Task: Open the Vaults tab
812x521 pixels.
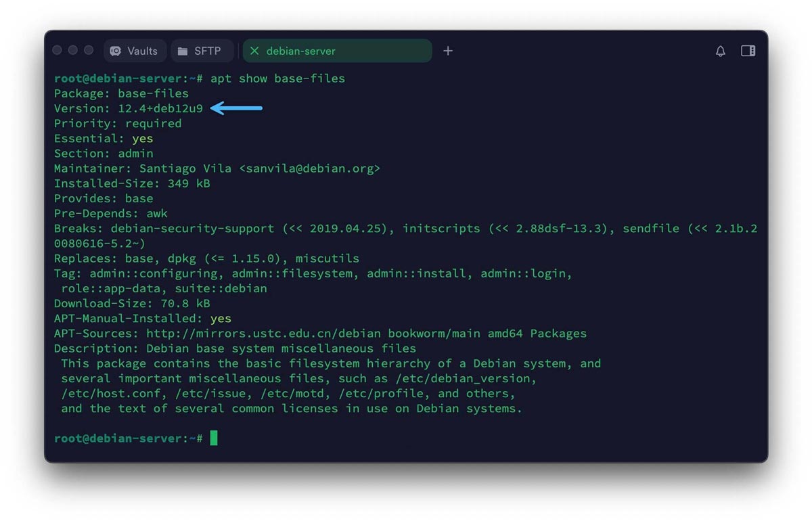Action: (135, 51)
